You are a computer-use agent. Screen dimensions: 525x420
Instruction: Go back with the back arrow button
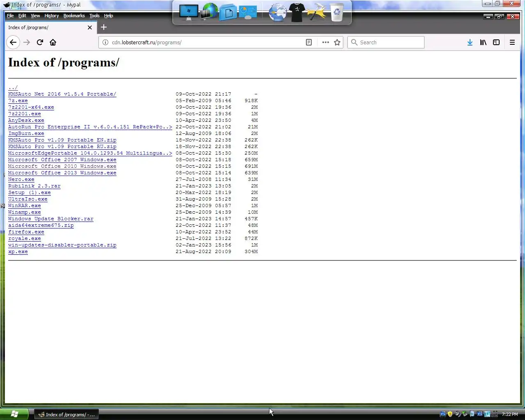coord(13,42)
